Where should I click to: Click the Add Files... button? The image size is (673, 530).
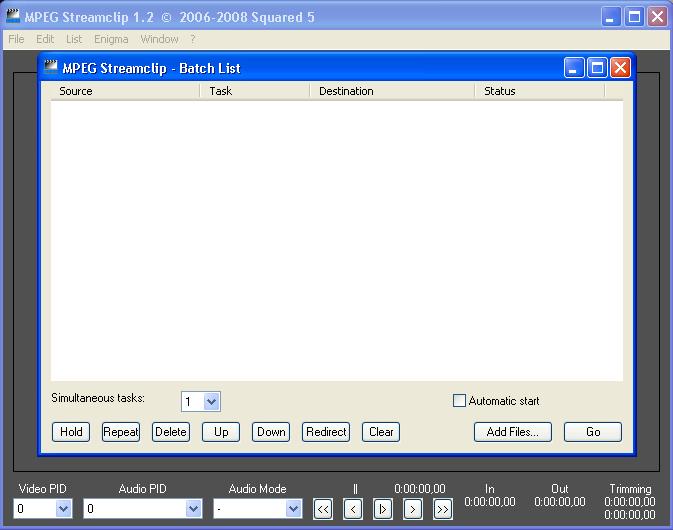pos(512,432)
